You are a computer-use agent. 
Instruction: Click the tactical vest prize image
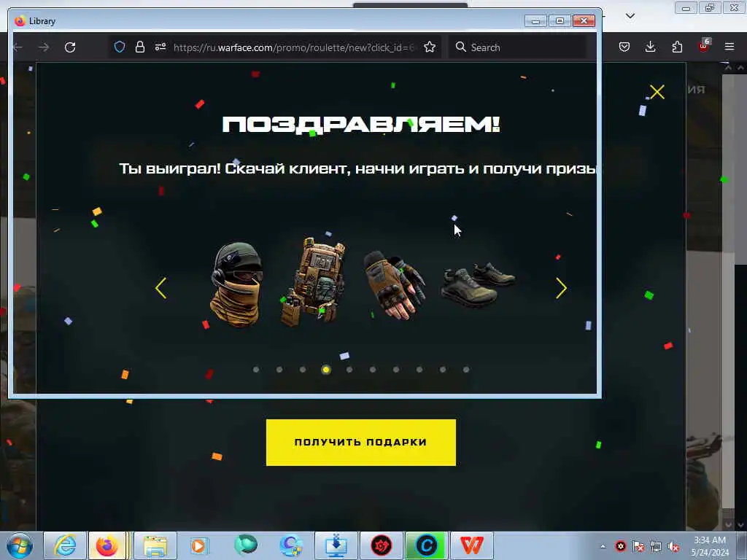[313, 282]
